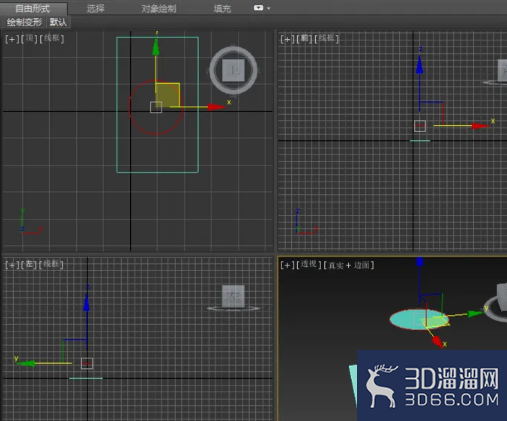
Task: Switch to the 选择 ribbon tab
Action: click(x=96, y=8)
